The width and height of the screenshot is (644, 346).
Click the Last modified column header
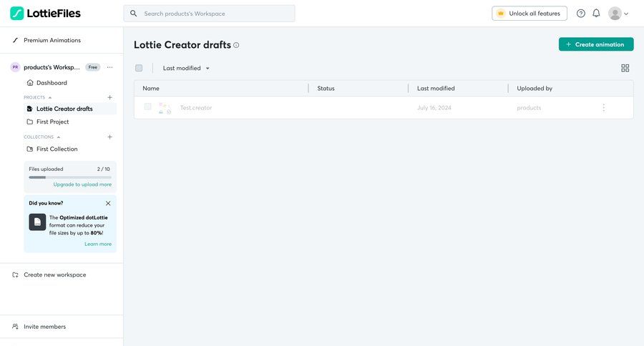point(436,88)
